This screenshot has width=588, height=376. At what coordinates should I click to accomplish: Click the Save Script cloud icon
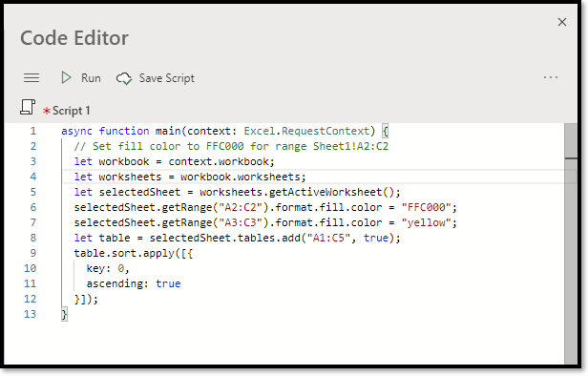124,78
